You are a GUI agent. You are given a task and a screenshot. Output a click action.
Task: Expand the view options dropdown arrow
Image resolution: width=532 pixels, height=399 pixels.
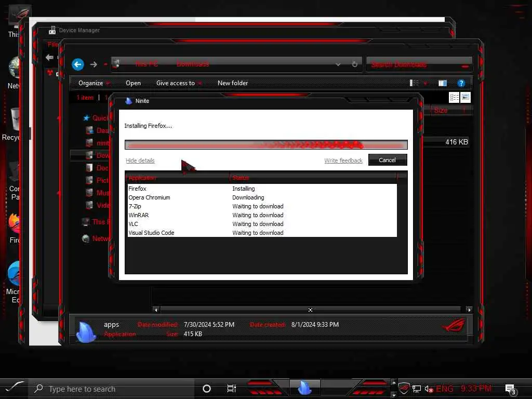click(425, 83)
